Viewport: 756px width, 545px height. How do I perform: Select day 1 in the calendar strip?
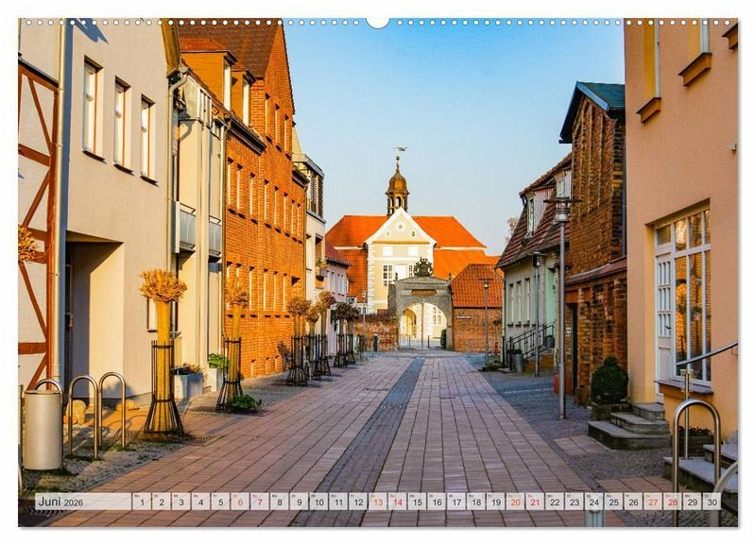pos(142,502)
